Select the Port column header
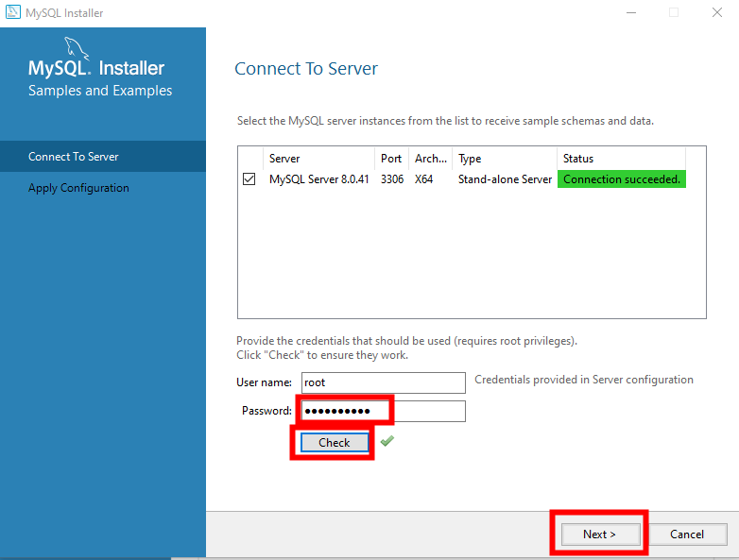This screenshot has width=739, height=560. pos(391,159)
